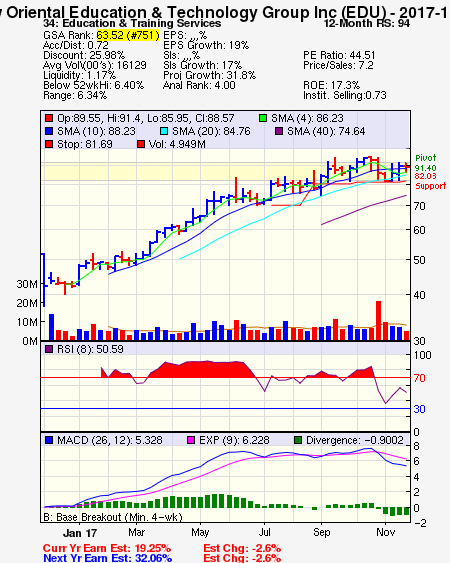The image size is (450, 563).
Task: Click the purple RSI (8) legend square
Action: 49,349
